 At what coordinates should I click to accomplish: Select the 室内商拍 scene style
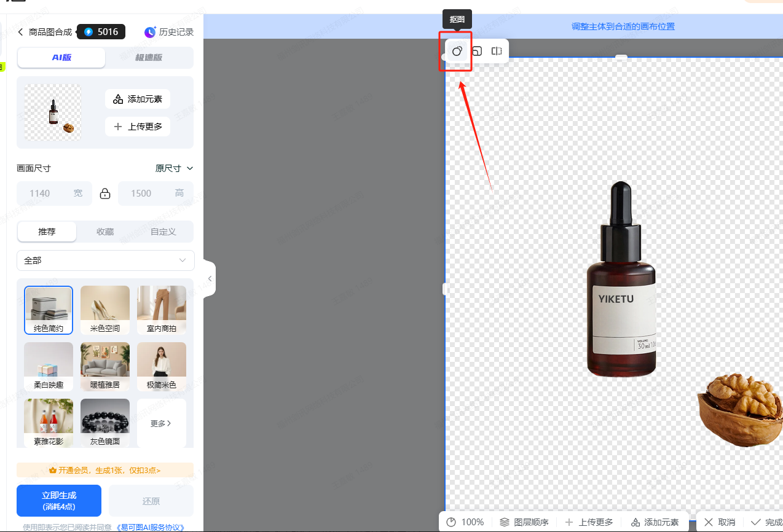pos(162,310)
